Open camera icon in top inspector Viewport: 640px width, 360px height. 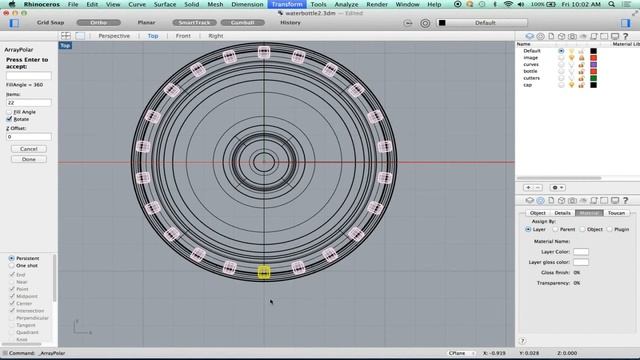point(572,36)
